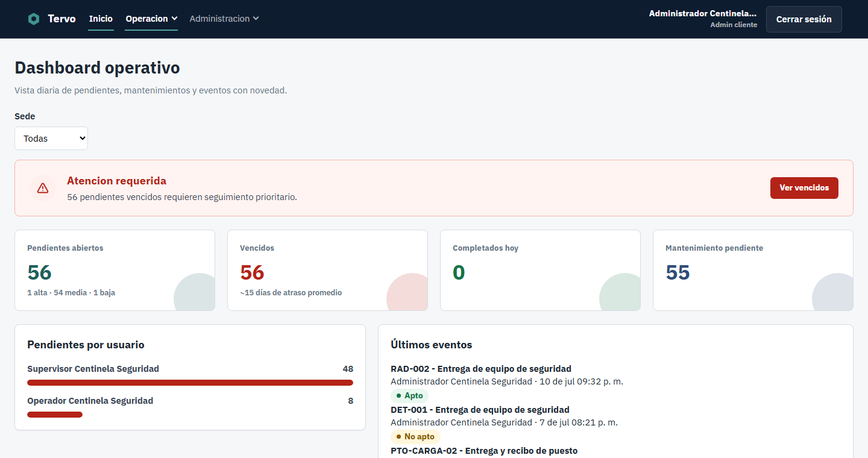868x458 pixels.
Task: Click the 10 de jul 09:32 p. m. timestamp line
Action: point(507,381)
